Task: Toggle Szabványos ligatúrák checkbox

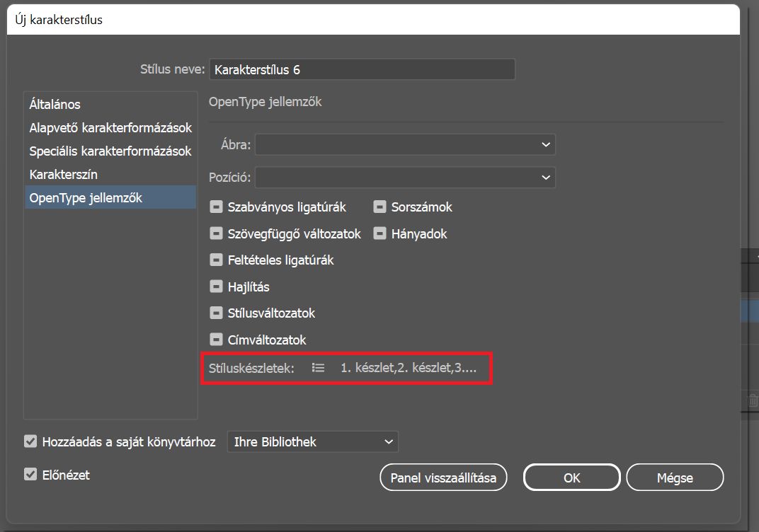Action: (216, 207)
